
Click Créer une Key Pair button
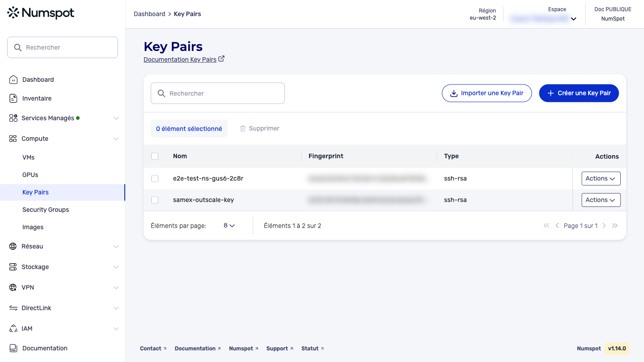click(x=579, y=93)
